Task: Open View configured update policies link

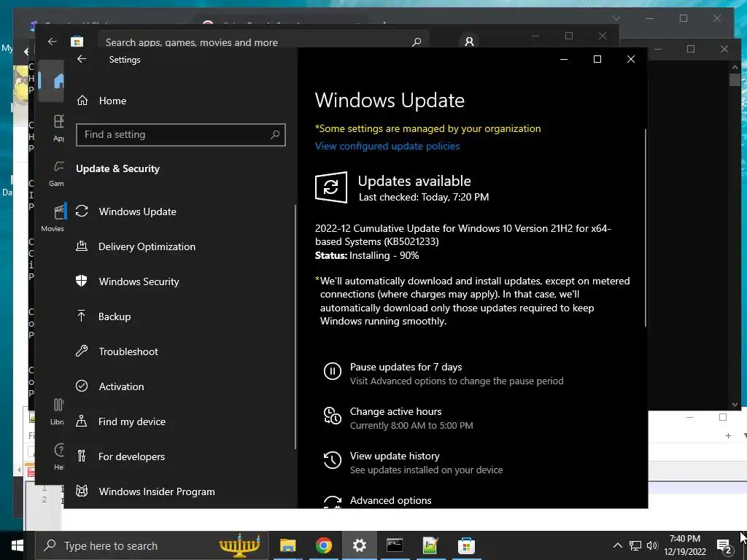Action: coord(387,146)
